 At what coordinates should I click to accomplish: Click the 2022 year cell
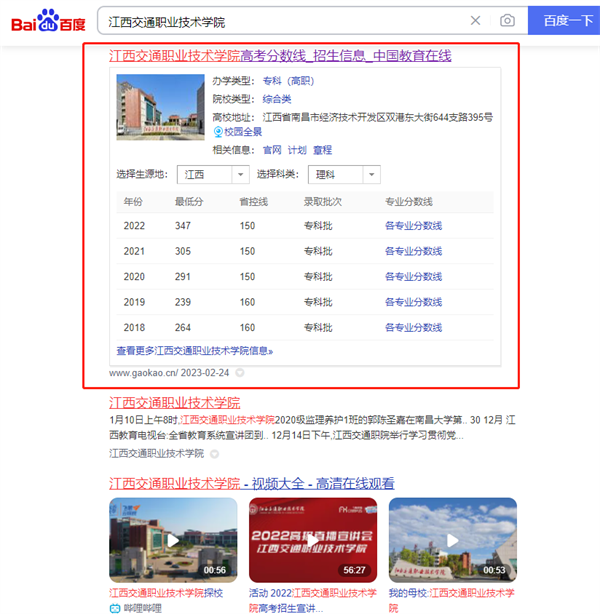(134, 226)
